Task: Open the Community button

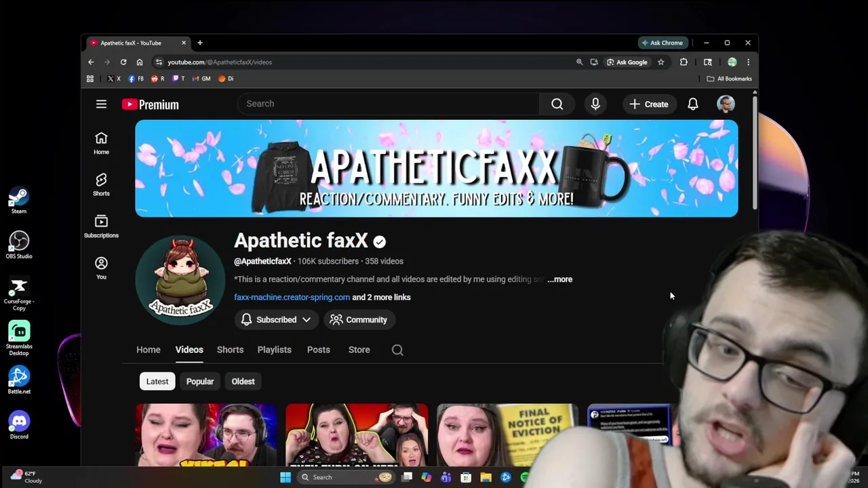Action: coord(358,320)
